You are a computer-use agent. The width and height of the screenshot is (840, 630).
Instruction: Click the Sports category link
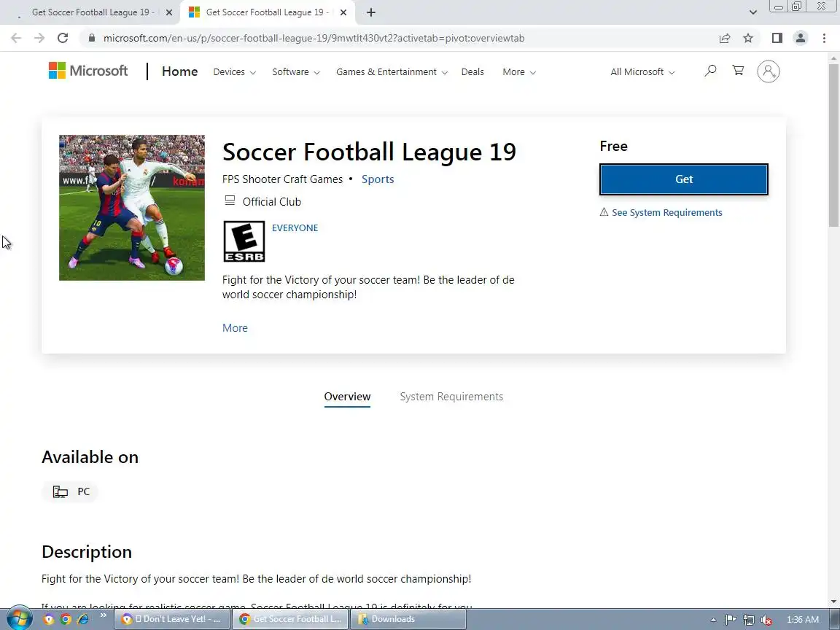(x=378, y=179)
